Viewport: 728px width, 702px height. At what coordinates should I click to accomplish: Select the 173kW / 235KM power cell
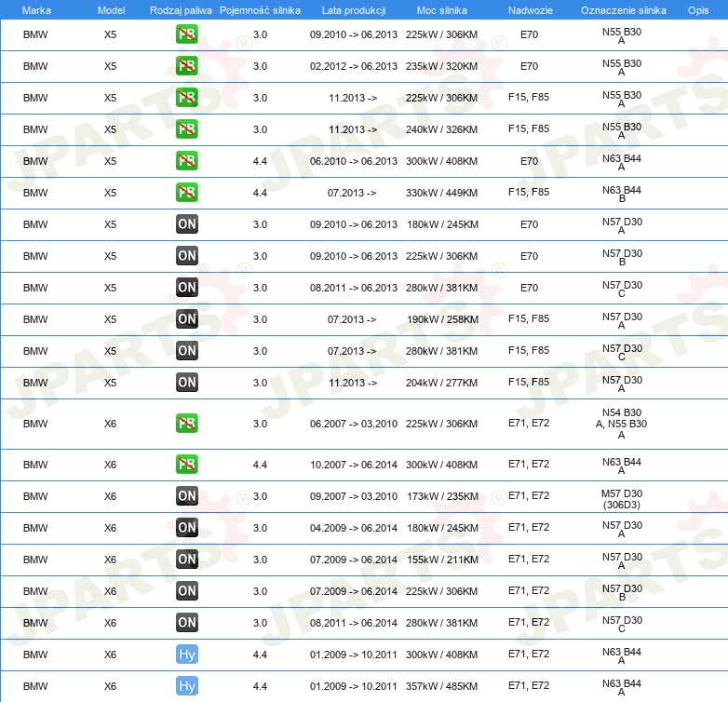tap(442, 496)
